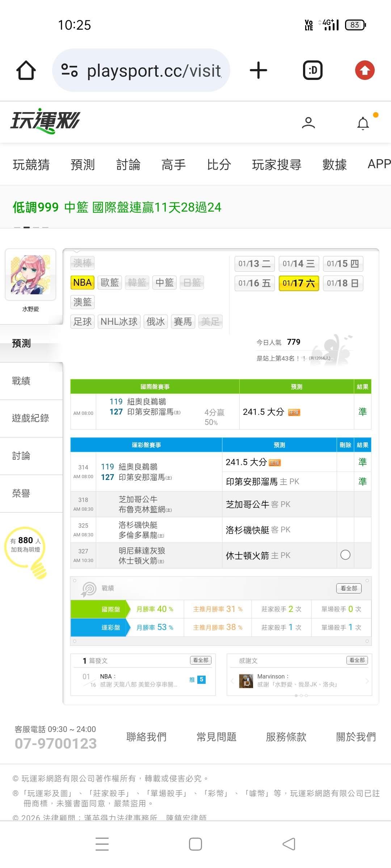This screenshot has height=868, width=391.
Task: Select the 俄冰 league tab
Action: click(x=156, y=322)
